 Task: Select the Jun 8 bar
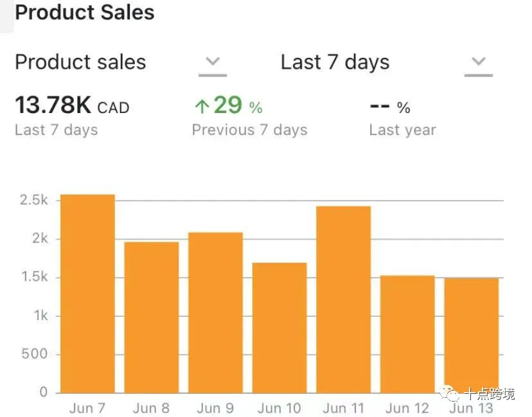coord(152,317)
